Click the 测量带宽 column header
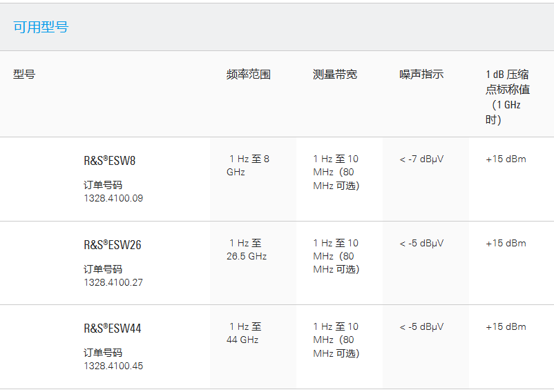Image resolution: width=554 pixels, height=392 pixels. (x=335, y=75)
